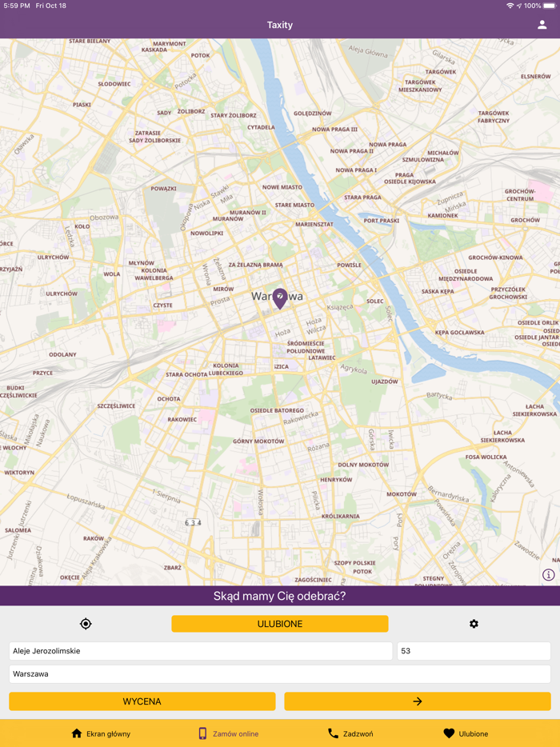The image size is (560, 747).
Task: Click the Stare Miasto label on map
Action: (294, 205)
